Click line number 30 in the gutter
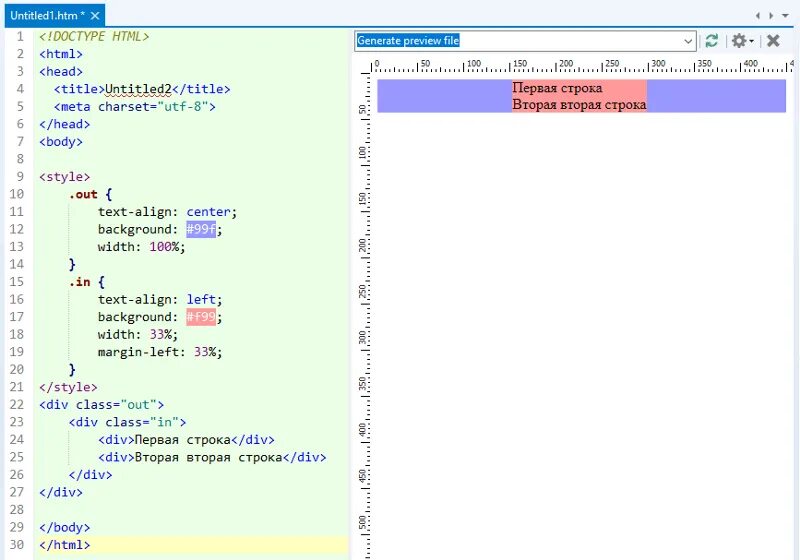Image resolution: width=800 pixels, height=560 pixels. coord(17,545)
